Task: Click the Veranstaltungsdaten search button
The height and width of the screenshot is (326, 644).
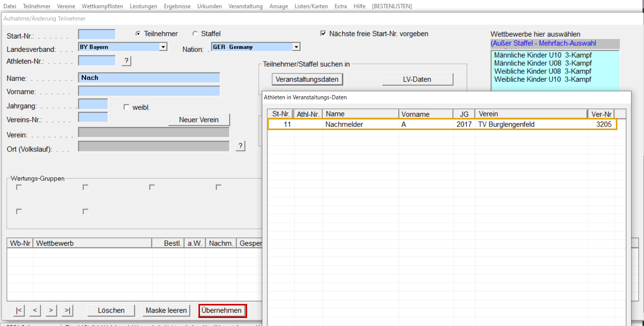Action: (307, 80)
